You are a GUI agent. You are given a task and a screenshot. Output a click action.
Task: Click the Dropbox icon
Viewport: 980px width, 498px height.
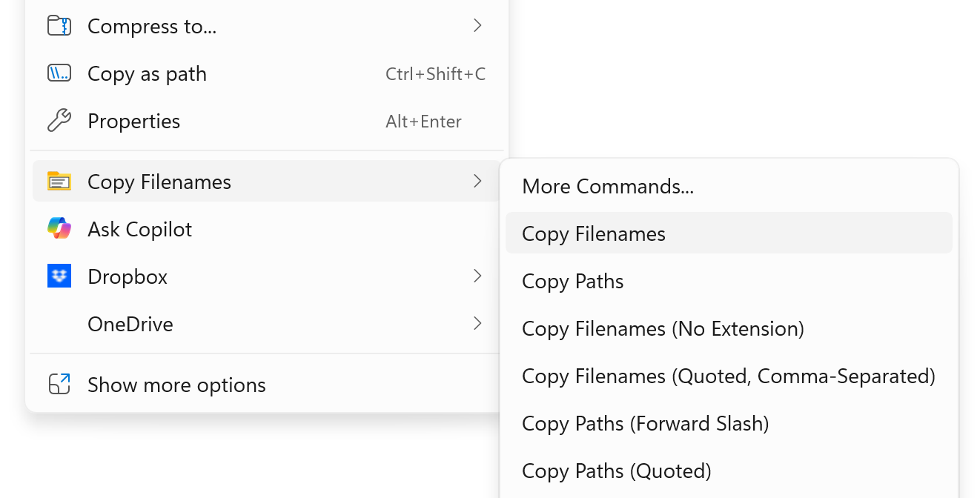59,276
